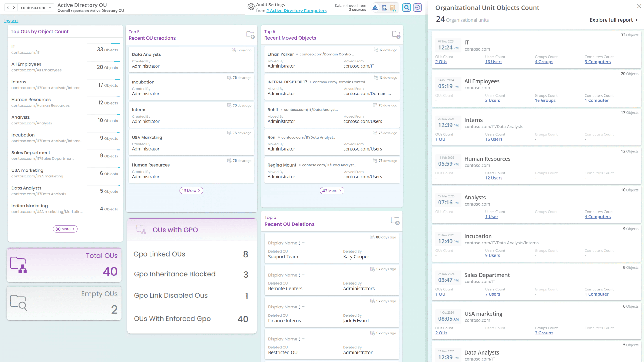644x362 pixels.
Task: Navigate back with the left arrow
Action: click(x=8, y=8)
